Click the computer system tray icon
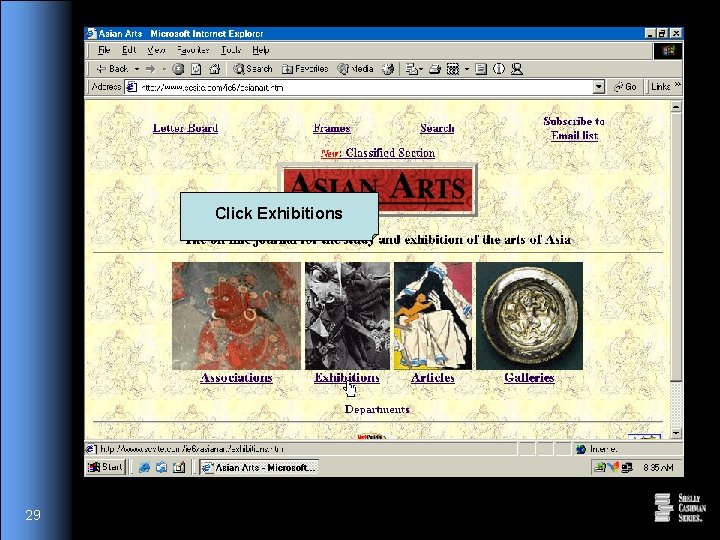Viewport: 720px width, 540px height. 627,467
